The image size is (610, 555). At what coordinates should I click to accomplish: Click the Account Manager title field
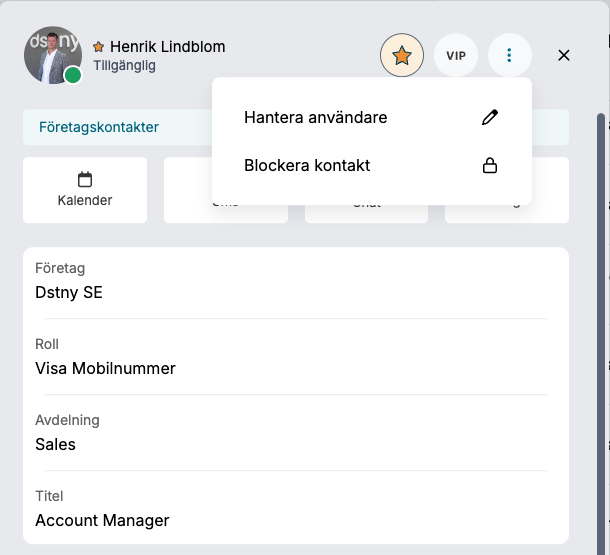pyautogui.click(x=102, y=520)
